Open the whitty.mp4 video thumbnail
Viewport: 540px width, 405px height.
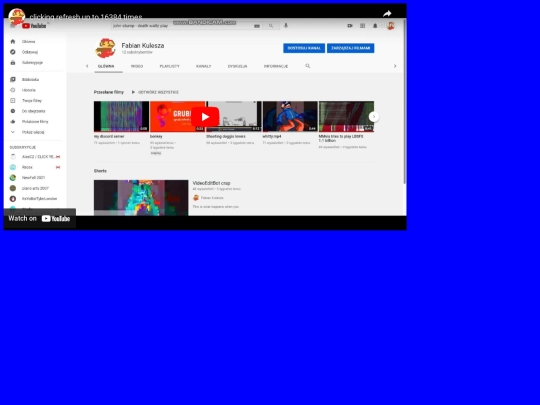(x=290, y=116)
